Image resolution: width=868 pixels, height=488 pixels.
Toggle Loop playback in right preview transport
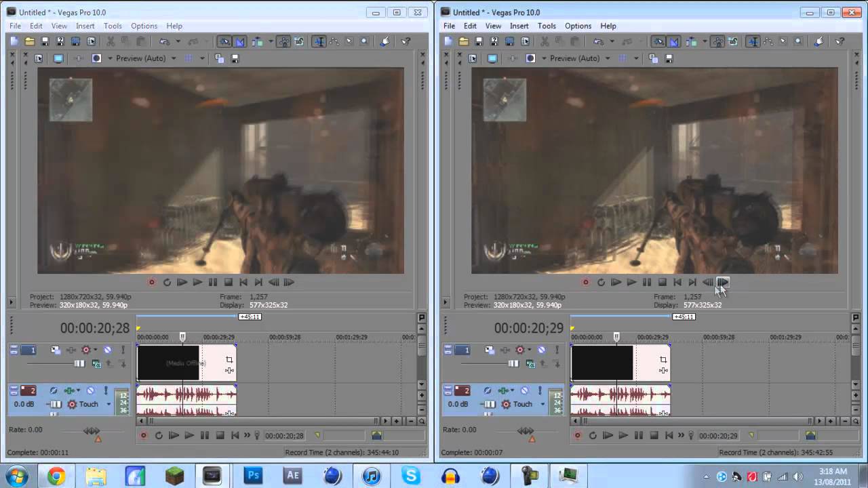(x=601, y=282)
